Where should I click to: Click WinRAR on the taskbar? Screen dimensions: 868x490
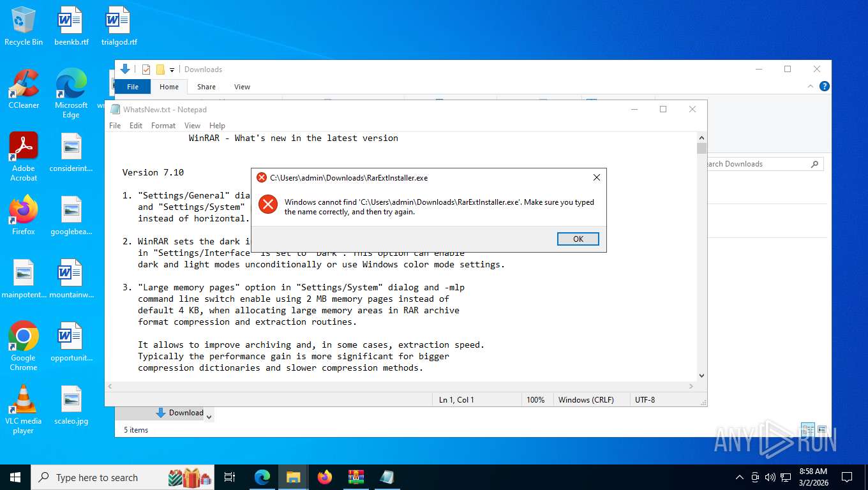355,477
